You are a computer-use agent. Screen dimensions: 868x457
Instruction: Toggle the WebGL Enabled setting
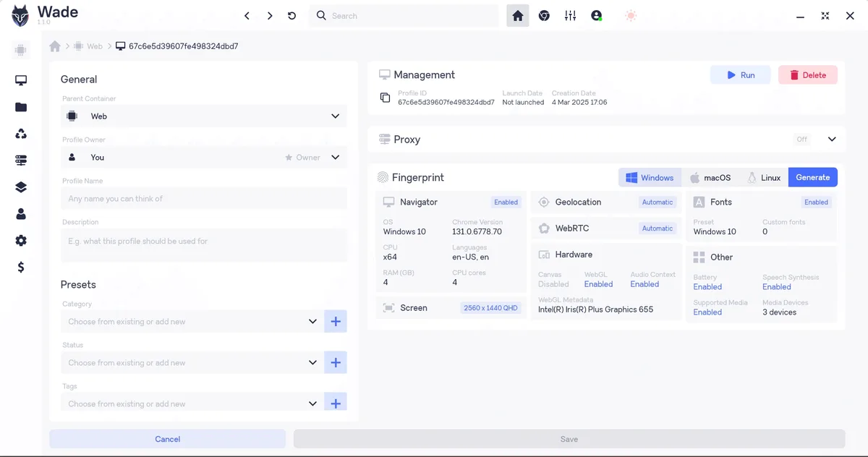pyautogui.click(x=598, y=284)
